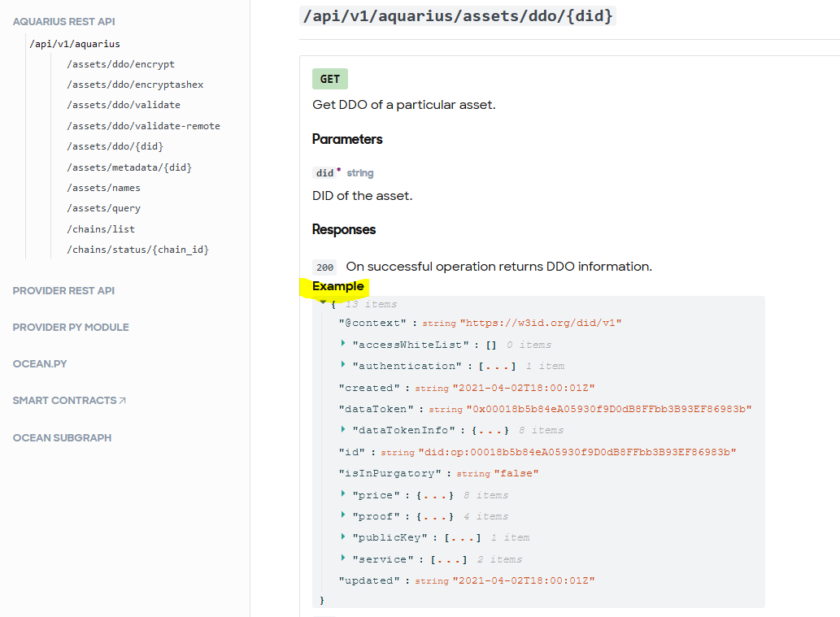
Task: Expand the "dataTokenInfo" object
Action: (x=343, y=429)
